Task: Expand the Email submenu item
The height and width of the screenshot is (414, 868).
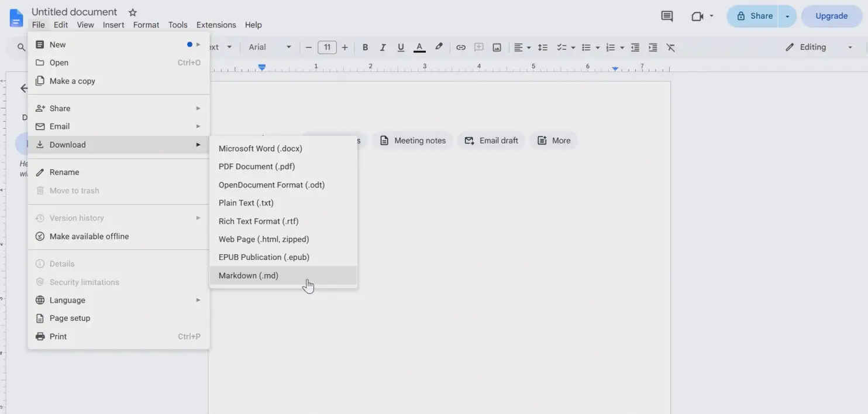Action: coord(119,126)
